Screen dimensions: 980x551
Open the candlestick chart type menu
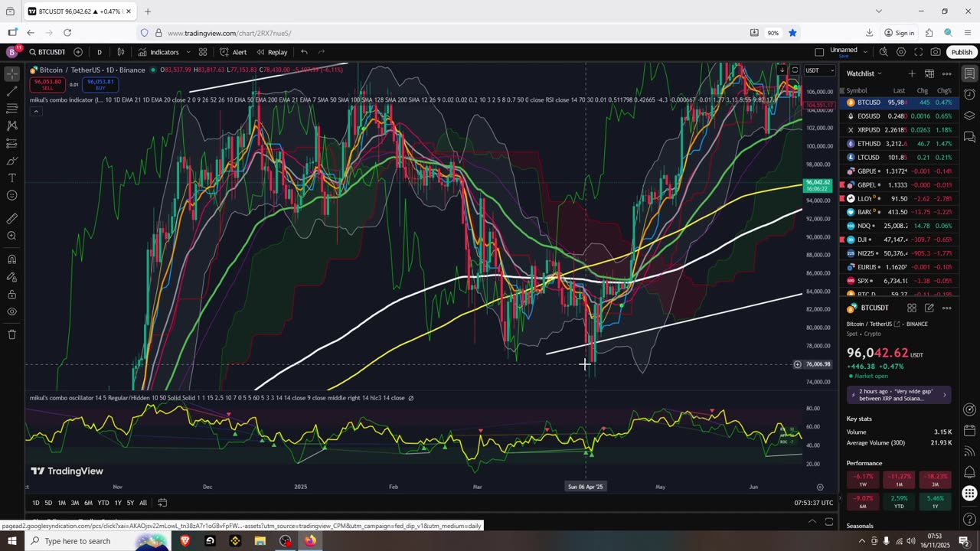click(x=121, y=52)
